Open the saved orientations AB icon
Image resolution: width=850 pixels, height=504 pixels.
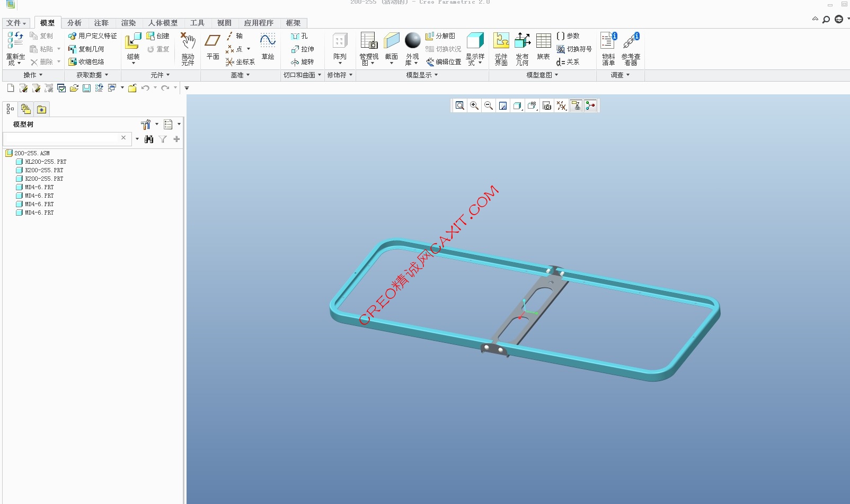click(532, 105)
